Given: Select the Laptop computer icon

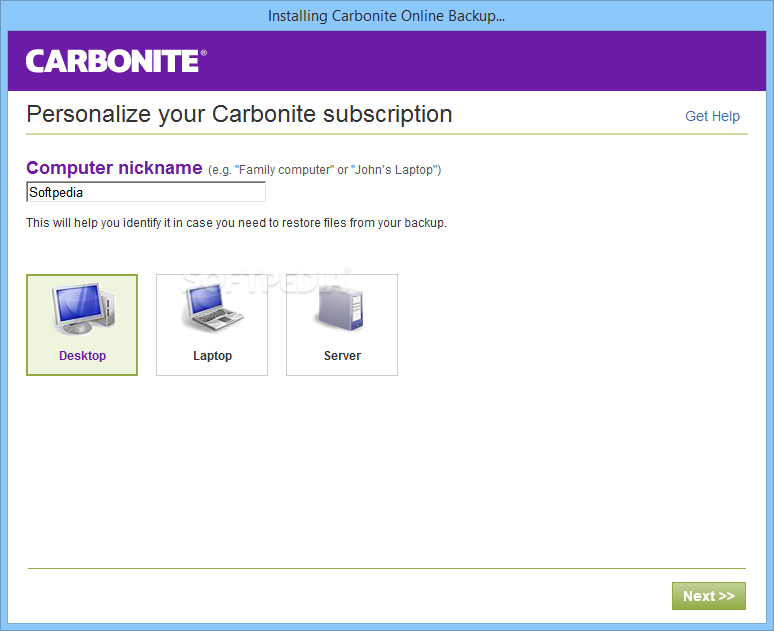Looking at the screenshot, I should [212, 308].
